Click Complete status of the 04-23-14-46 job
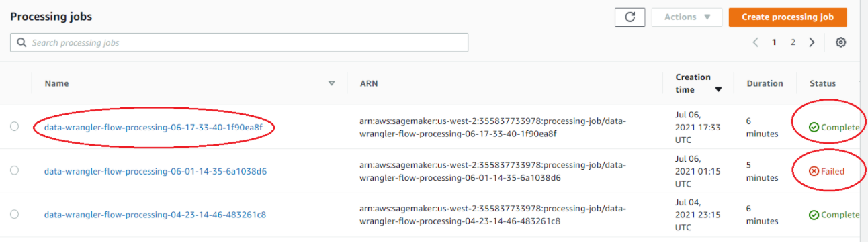This screenshot has width=868, height=247. point(834,215)
